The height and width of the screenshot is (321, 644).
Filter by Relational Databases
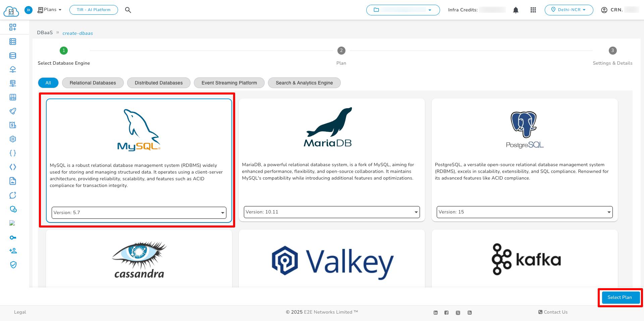[93, 83]
